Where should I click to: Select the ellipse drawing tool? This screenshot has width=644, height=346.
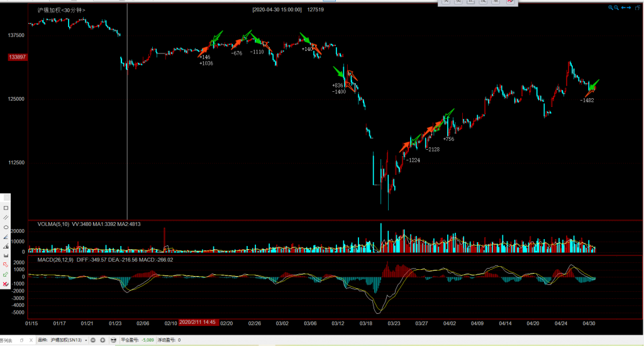pos(6,226)
